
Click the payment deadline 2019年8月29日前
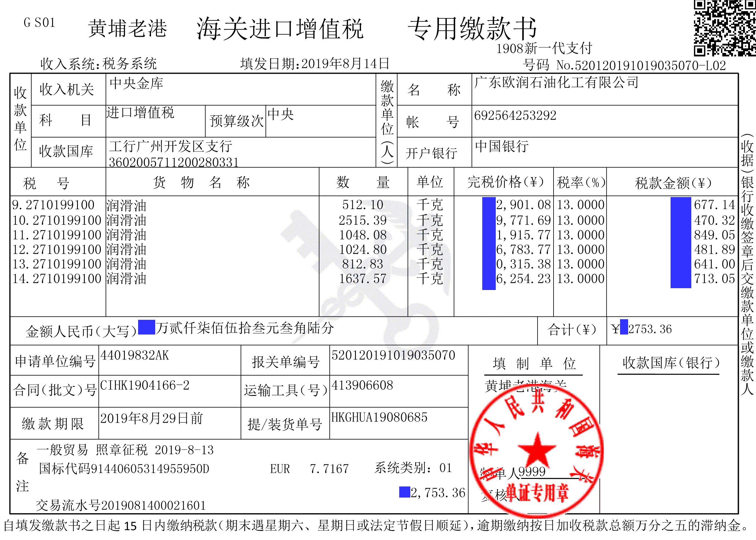click(x=152, y=418)
